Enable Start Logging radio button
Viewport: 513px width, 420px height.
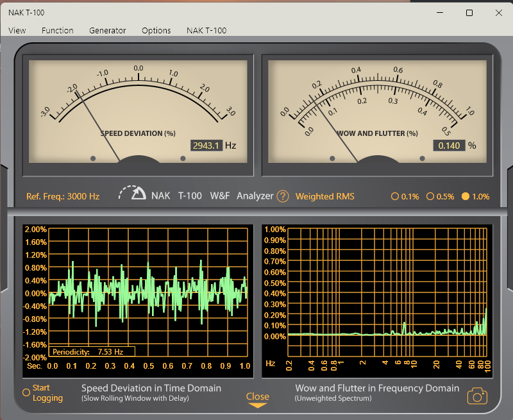tap(26, 392)
